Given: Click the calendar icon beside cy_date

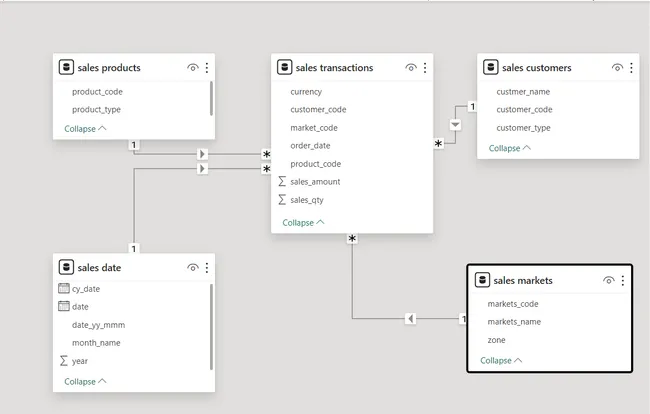Looking at the screenshot, I should click(64, 288).
